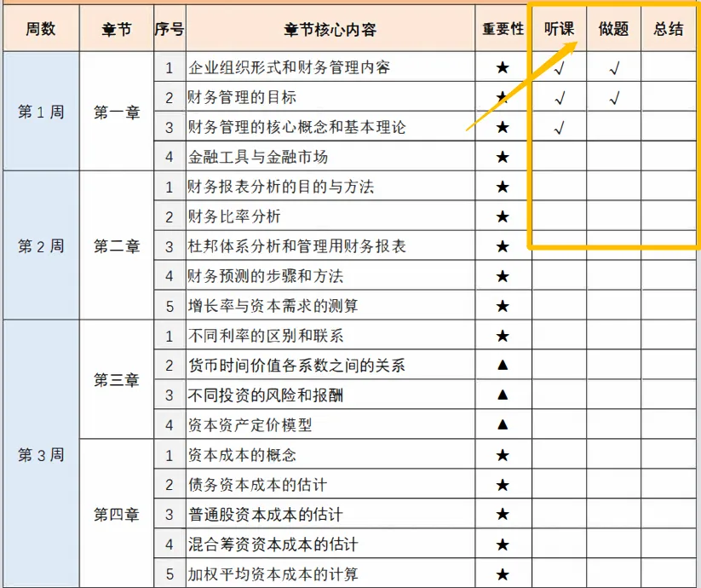The width and height of the screenshot is (701, 588).
Task: Click the cell 资本成本的概念
Action: pos(330,454)
